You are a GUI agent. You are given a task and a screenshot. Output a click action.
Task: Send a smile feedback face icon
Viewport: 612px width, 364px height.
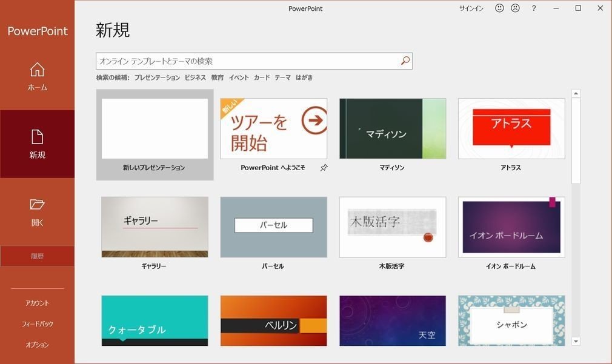click(x=499, y=8)
